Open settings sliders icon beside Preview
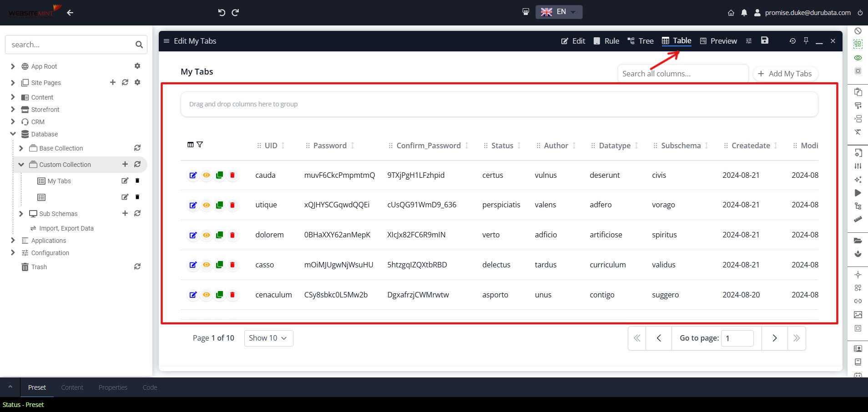868x412 pixels. point(749,41)
